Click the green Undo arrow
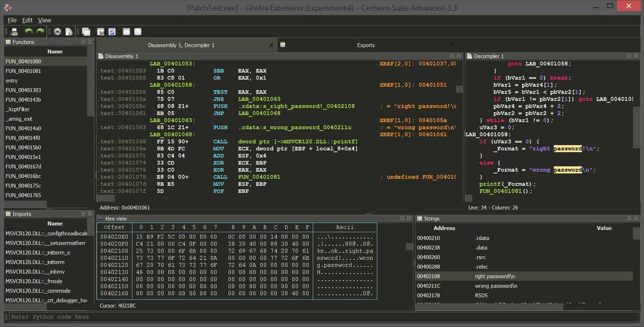This screenshot has height=327, width=644. click(28, 32)
